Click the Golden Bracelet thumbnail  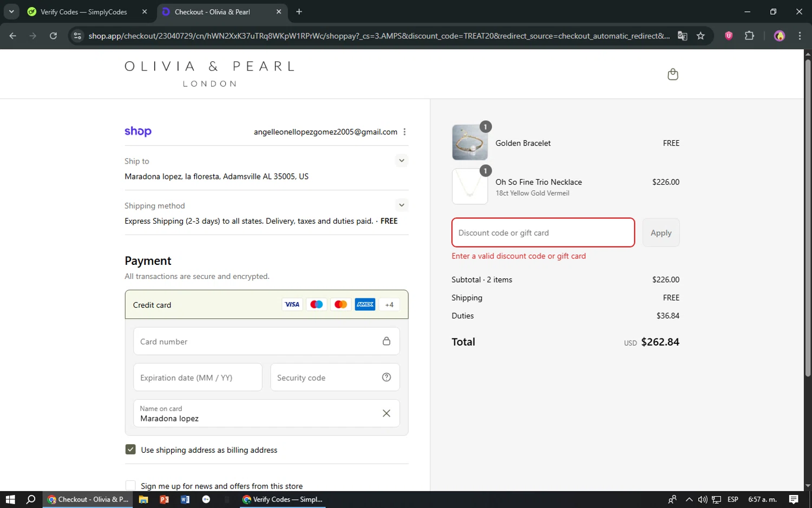470,142
